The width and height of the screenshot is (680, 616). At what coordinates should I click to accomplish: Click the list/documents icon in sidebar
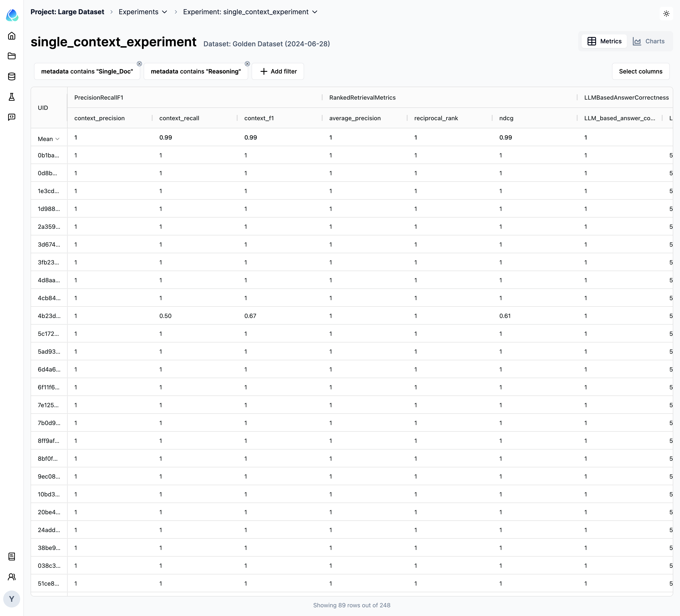pyautogui.click(x=12, y=557)
